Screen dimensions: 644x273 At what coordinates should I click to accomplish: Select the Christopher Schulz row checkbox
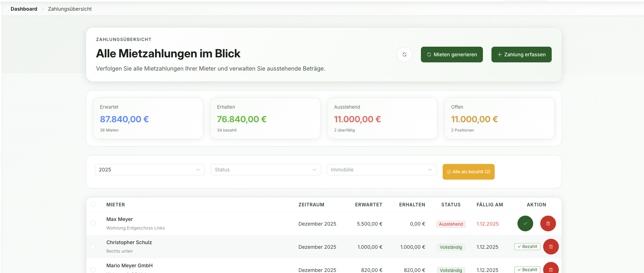pos(93,247)
